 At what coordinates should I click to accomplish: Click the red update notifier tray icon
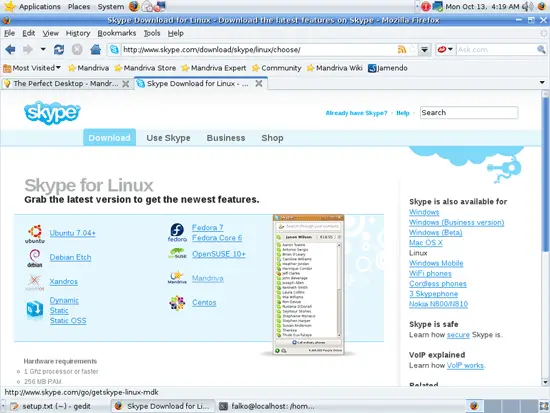pos(425,6)
